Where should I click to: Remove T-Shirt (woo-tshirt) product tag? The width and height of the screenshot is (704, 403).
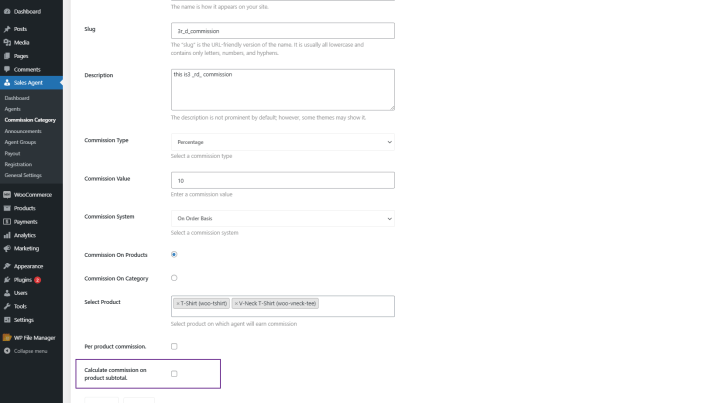178,304
